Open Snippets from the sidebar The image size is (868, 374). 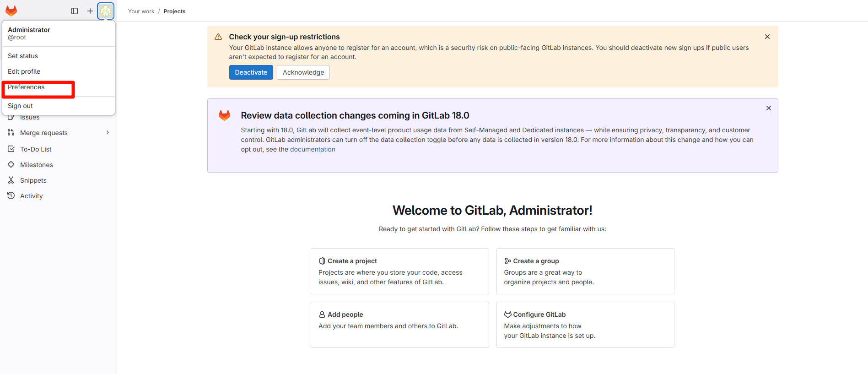59,180
